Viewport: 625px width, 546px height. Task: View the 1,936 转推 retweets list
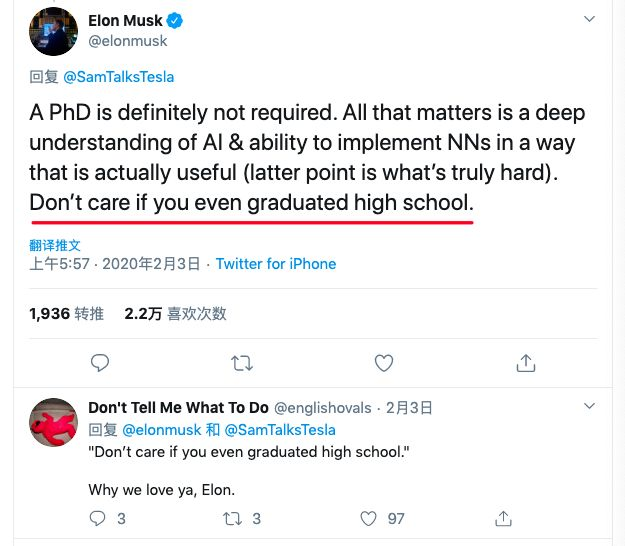point(67,313)
